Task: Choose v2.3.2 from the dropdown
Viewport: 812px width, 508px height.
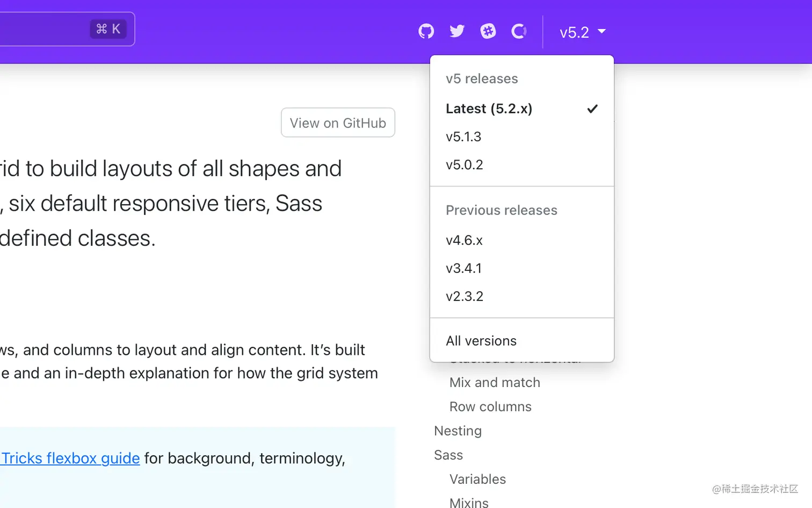Action: tap(465, 296)
